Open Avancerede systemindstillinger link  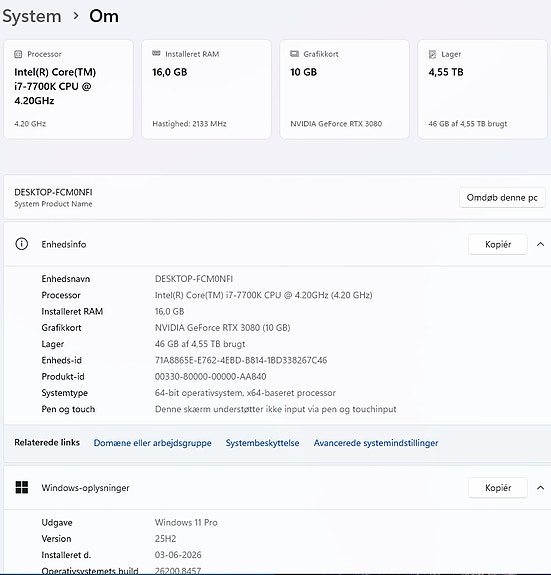coord(376,443)
